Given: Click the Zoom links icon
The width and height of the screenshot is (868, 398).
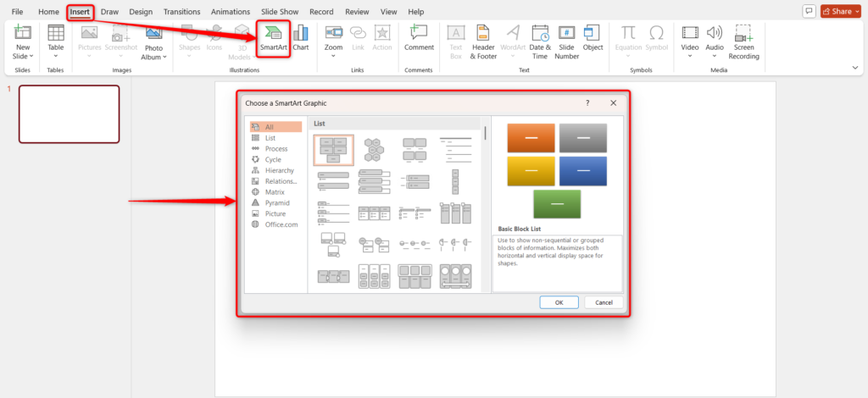Looking at the screenshot, I should tap(333, 33).
